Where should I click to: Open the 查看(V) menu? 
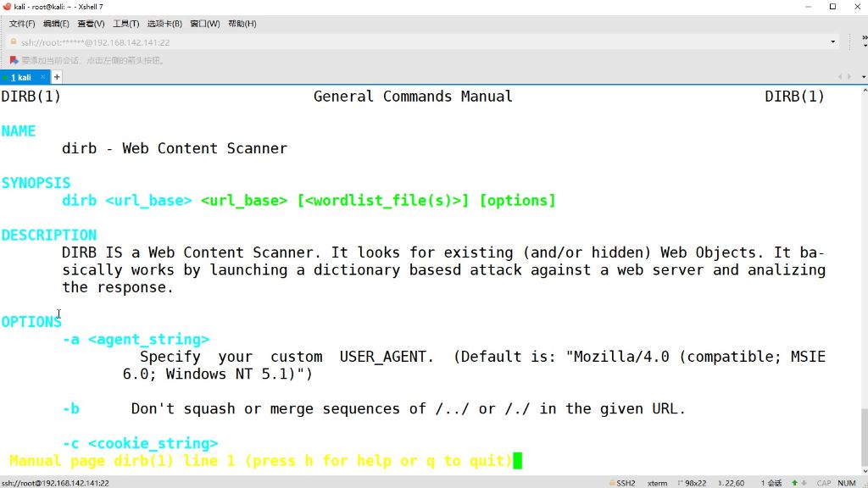pos(91,24)
